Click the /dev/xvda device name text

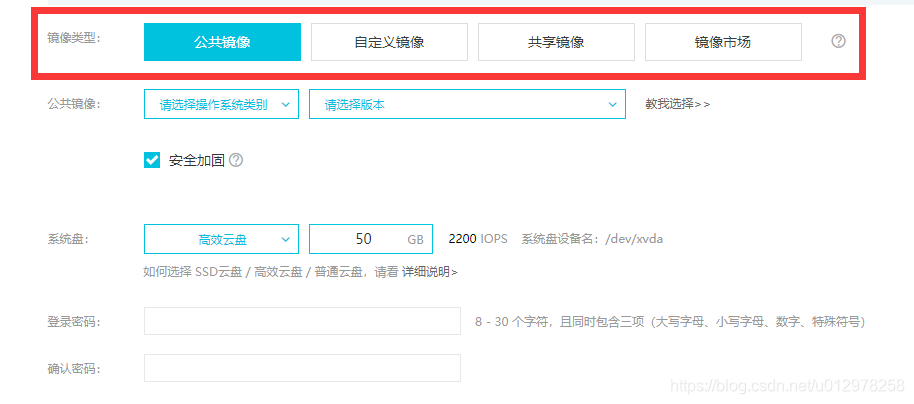click(634, 239)
